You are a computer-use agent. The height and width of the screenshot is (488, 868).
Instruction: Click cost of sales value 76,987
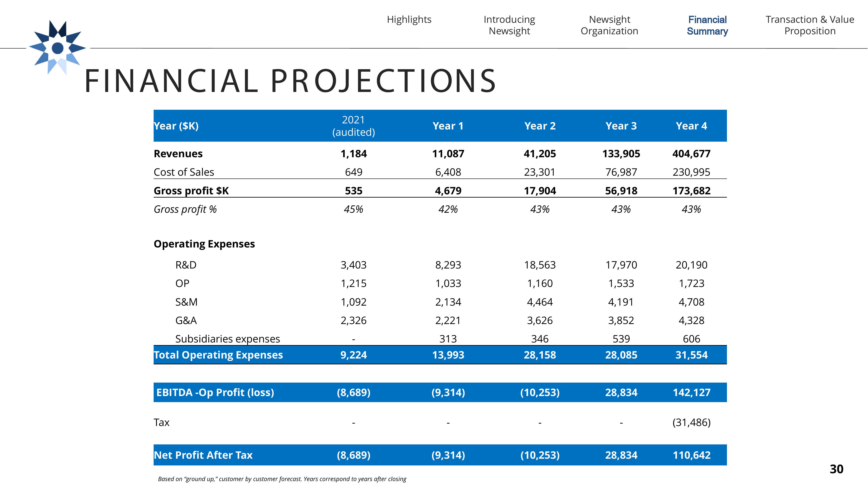pyautogui.click(x=621, y=172)
